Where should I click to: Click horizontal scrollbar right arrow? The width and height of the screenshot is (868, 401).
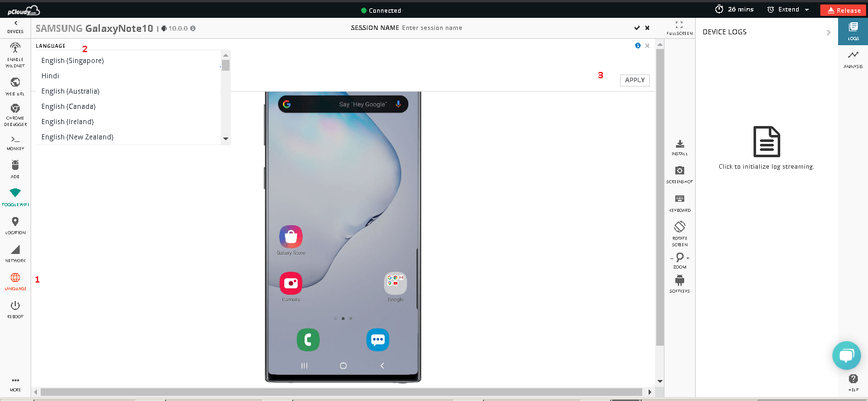coord(650,392)
